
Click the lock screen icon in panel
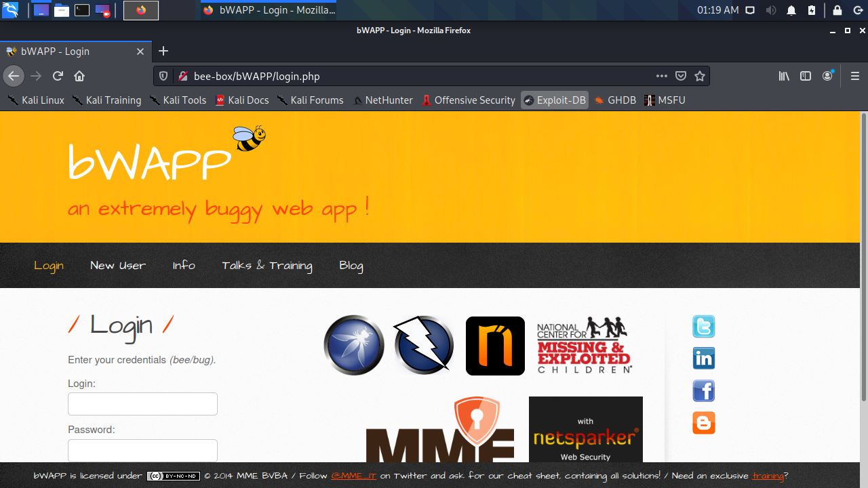[837, 10]
